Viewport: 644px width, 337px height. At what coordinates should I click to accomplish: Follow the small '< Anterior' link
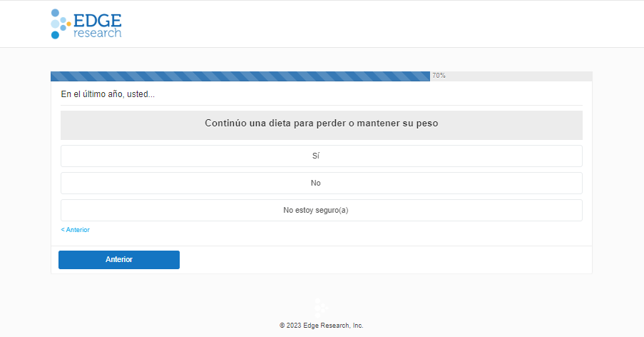76,230
